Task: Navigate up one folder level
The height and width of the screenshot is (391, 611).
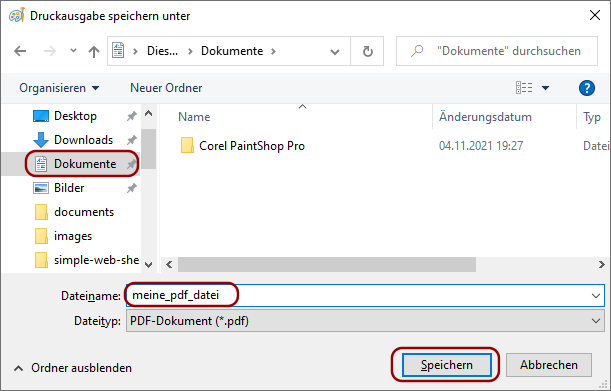Action: click(94, 51)
